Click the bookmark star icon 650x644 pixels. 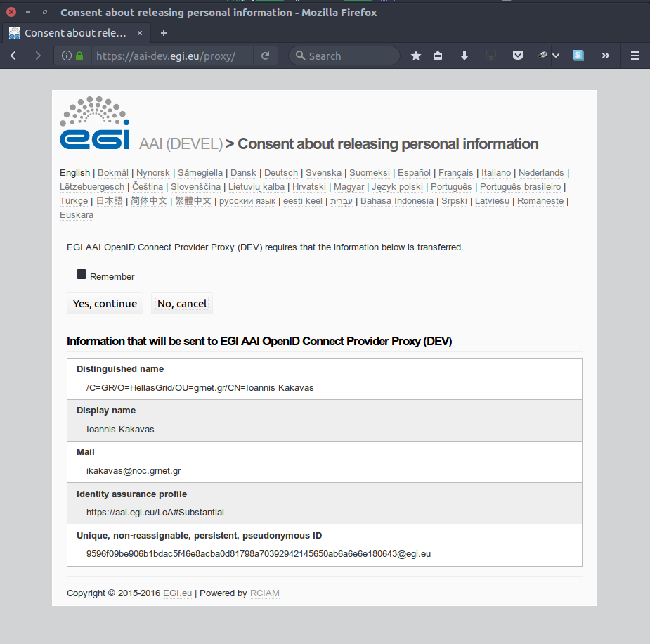click(x=416, y=56)
